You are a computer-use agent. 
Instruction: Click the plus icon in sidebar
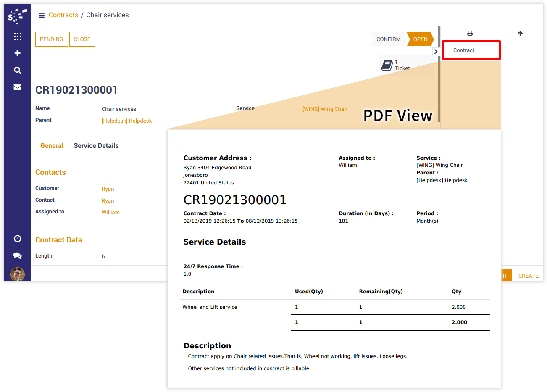(17, 53)
